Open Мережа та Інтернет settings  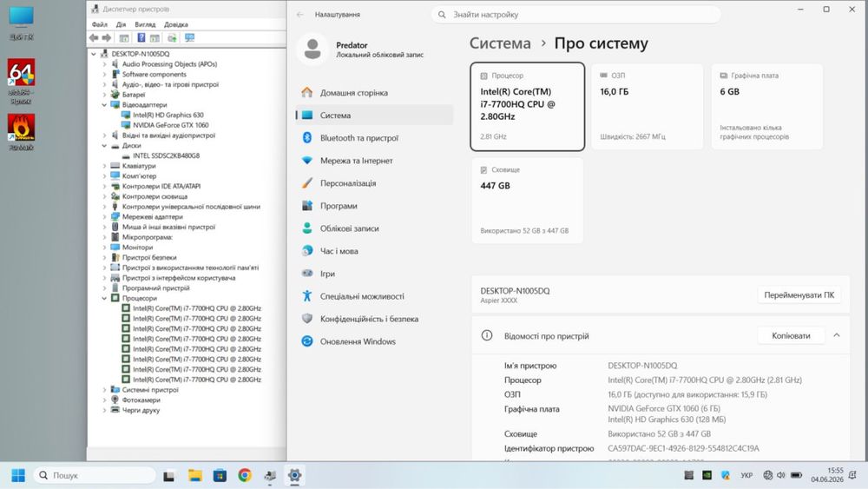click(373, 161)
